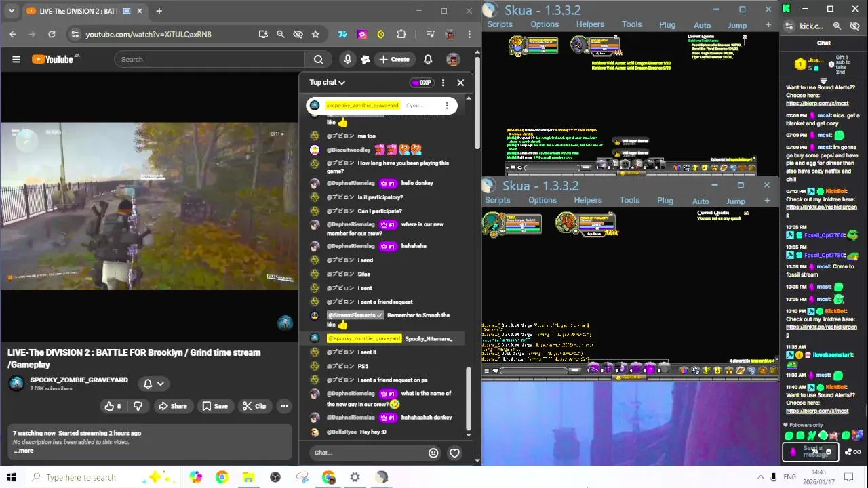Open Helpers menu in the upper Skua window
Screen dimensions: 868x488
pos(590,24)
